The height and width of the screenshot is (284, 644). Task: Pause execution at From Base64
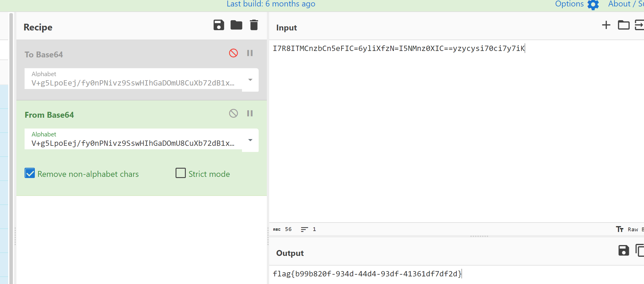click(x=250, y=113)
